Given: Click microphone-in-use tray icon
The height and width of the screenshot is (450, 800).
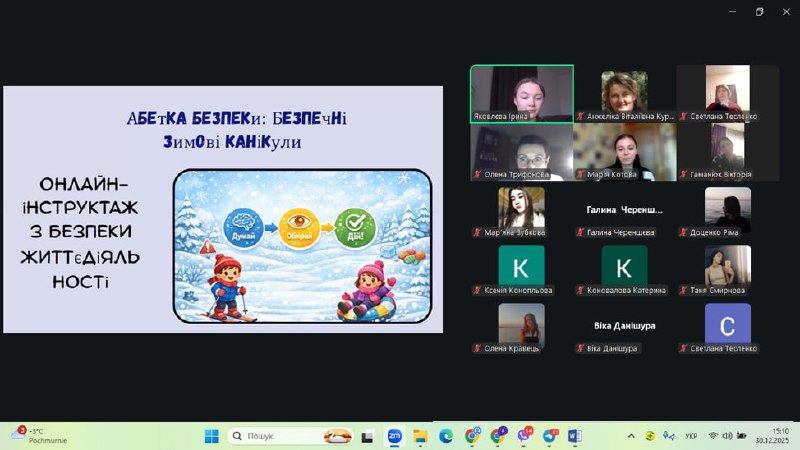Looking at the screenshot, I should [668, 436].
